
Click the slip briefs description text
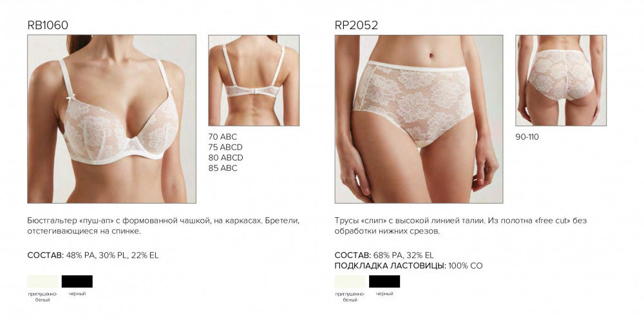(461, 226)
